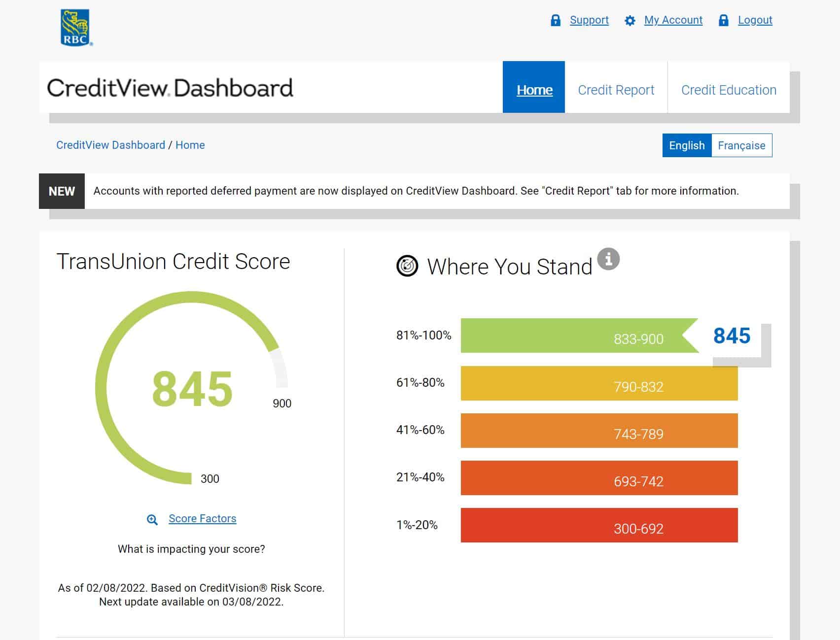Switch to the Credit Report tab
840x640 pixels.
coord(616,90)
